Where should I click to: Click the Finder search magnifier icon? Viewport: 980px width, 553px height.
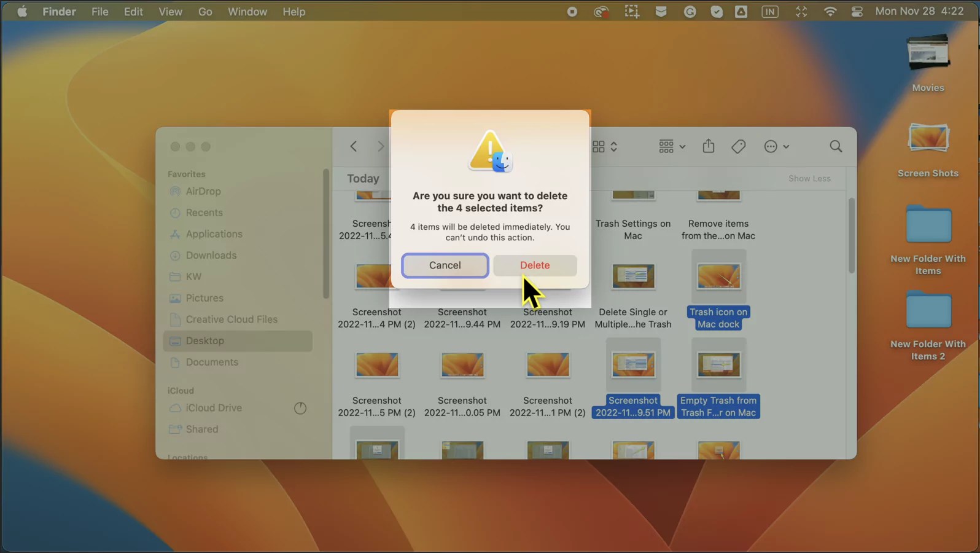point(836,146)
